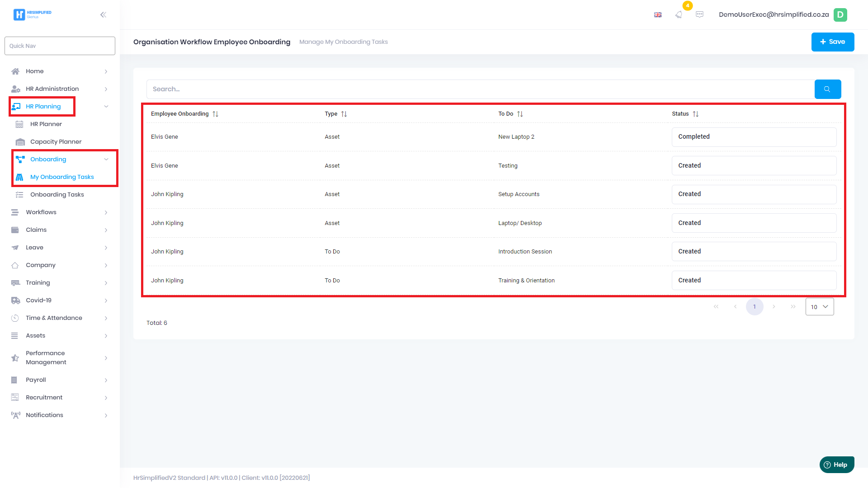Click the chat messages icon in header
The image size is (868, 488).
coord(699,14)
